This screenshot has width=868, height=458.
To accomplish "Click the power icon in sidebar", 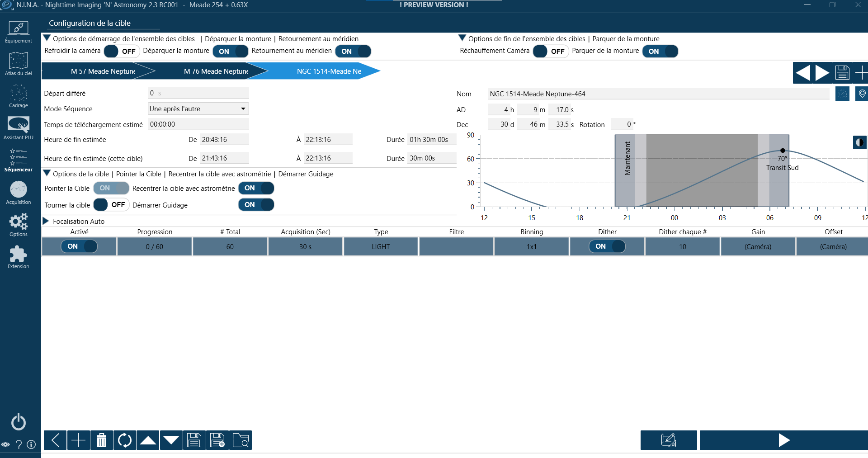I will [19, 422].
